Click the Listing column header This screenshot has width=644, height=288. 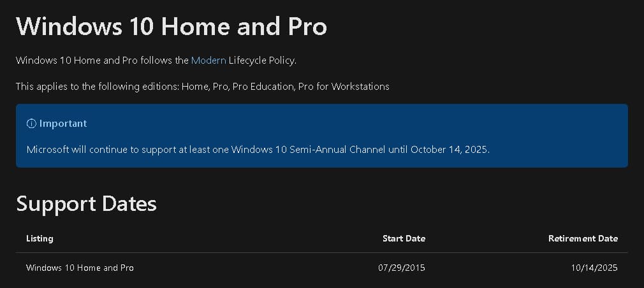(x=40, y=238)
